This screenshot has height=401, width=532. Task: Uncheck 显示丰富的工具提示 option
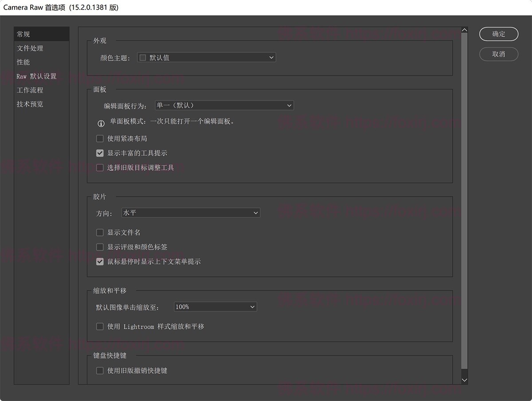[x=100, y=153]
